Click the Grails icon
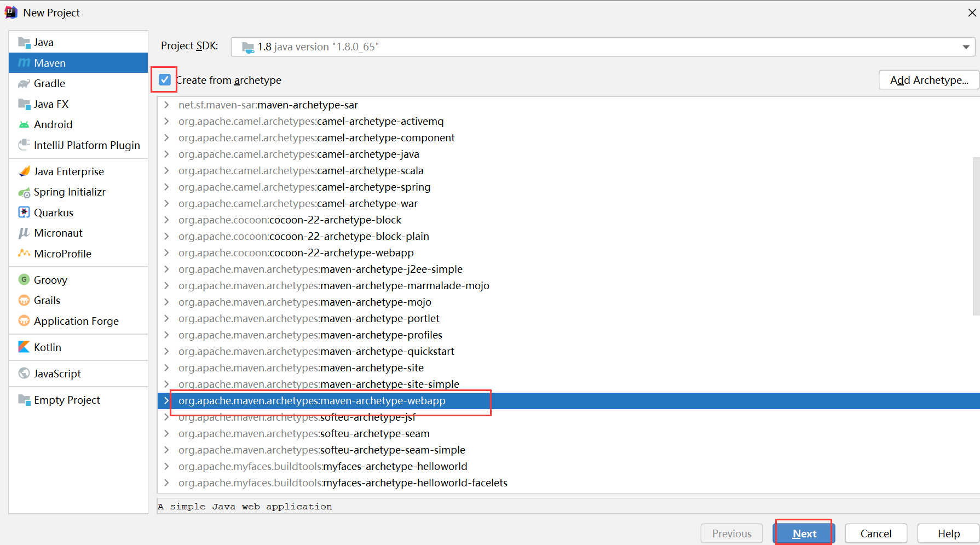This screenshot has height=545, width=980. tap(24, 300)
